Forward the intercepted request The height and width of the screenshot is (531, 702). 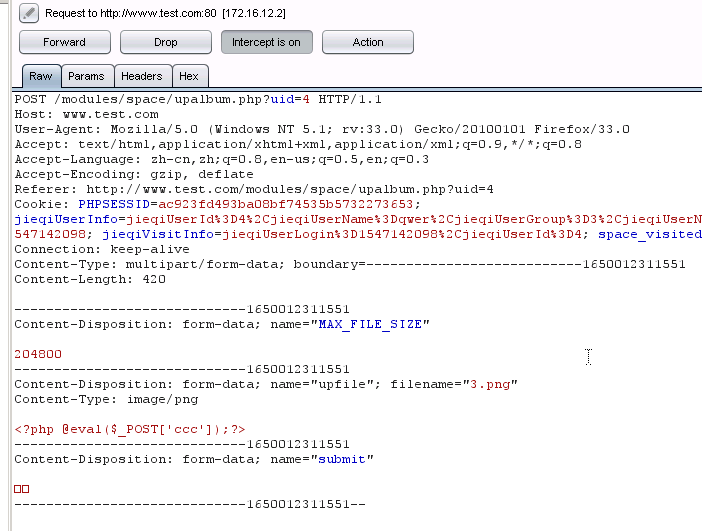[65, 42]
